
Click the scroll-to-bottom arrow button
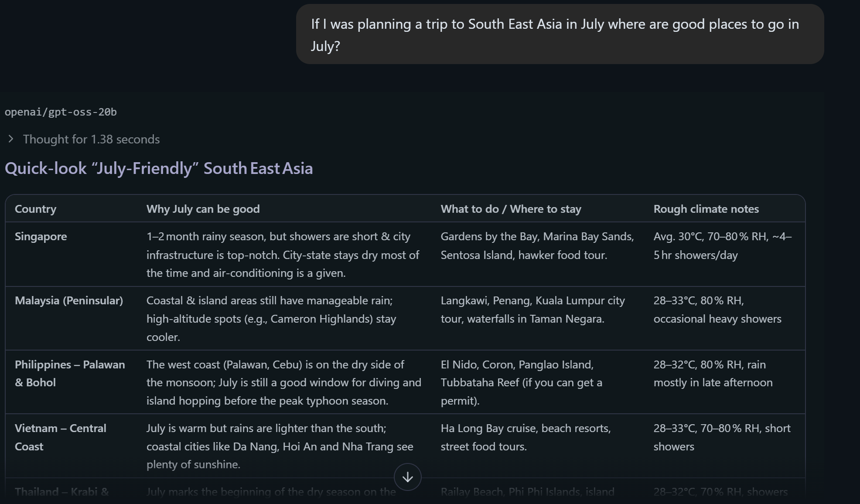407,477
